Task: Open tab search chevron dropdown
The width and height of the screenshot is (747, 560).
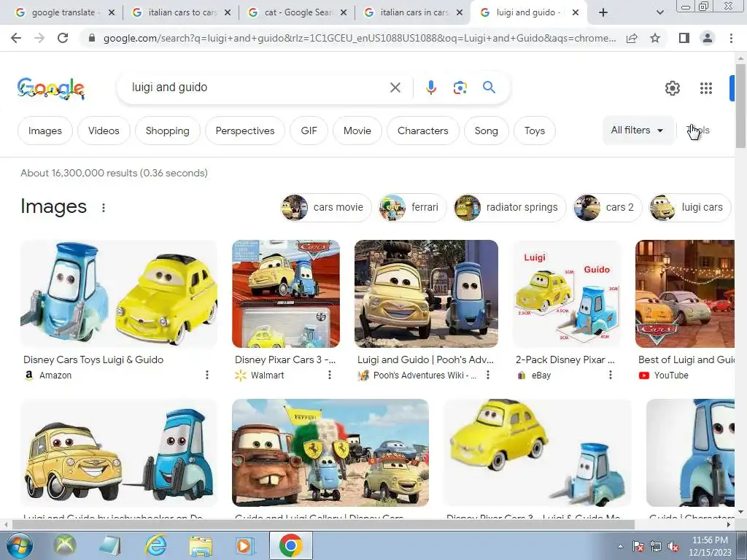Action: [659, 13]
